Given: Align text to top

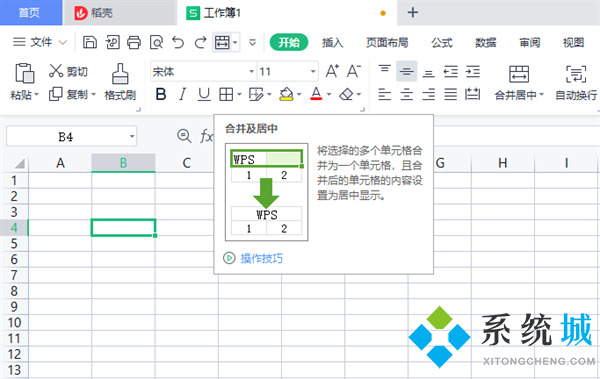Looking at the screenshot, I should coord(385,69).
